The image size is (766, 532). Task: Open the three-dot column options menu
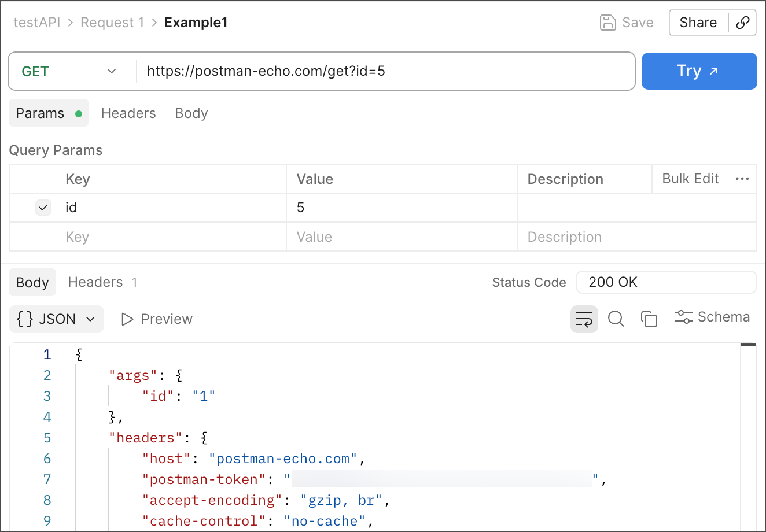[x=742, y=179]
